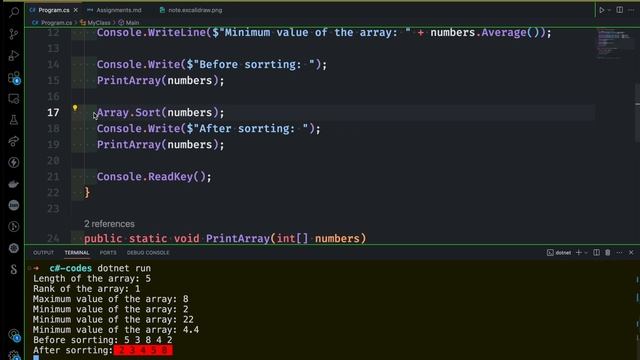The image size is (640, 360).
Task: Click 'Maximum value of the array: 8' output
Action: click(x=111, y=299)
